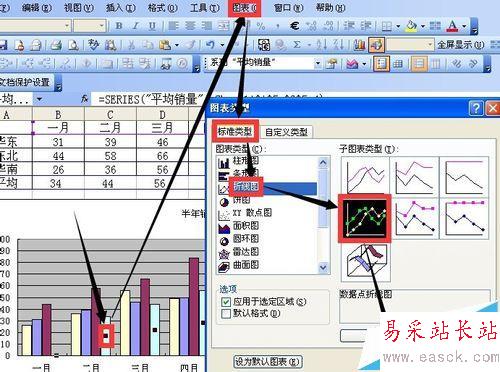Toggle the By Column series button
Screen dimensions: 500x372
pos(436,63)
